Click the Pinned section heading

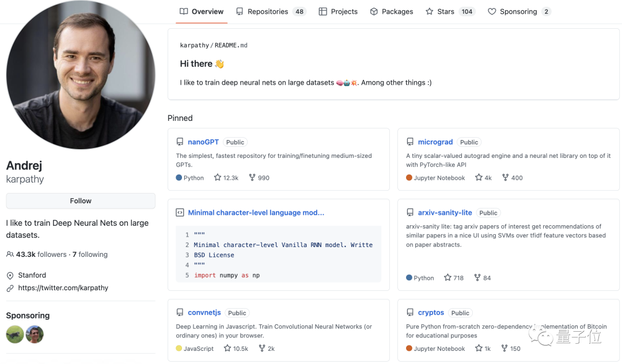180,118
